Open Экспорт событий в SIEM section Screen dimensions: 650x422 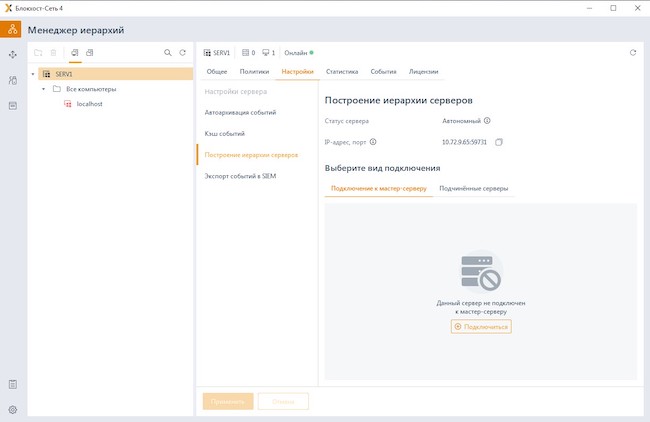coord(240,176)
